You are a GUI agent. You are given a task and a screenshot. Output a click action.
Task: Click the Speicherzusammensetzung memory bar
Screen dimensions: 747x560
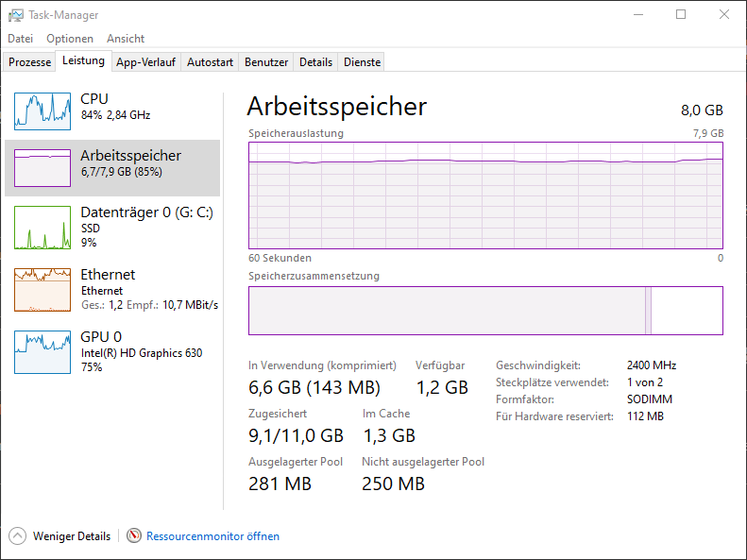pyautogui.click(x=485, y=311)
